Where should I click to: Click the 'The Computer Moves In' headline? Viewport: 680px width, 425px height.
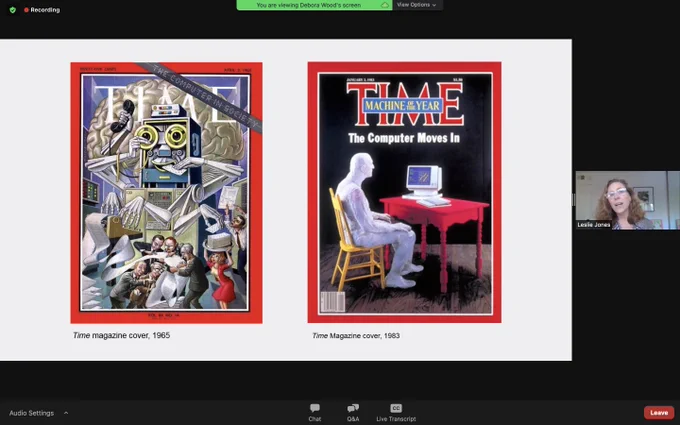[404, 138]
